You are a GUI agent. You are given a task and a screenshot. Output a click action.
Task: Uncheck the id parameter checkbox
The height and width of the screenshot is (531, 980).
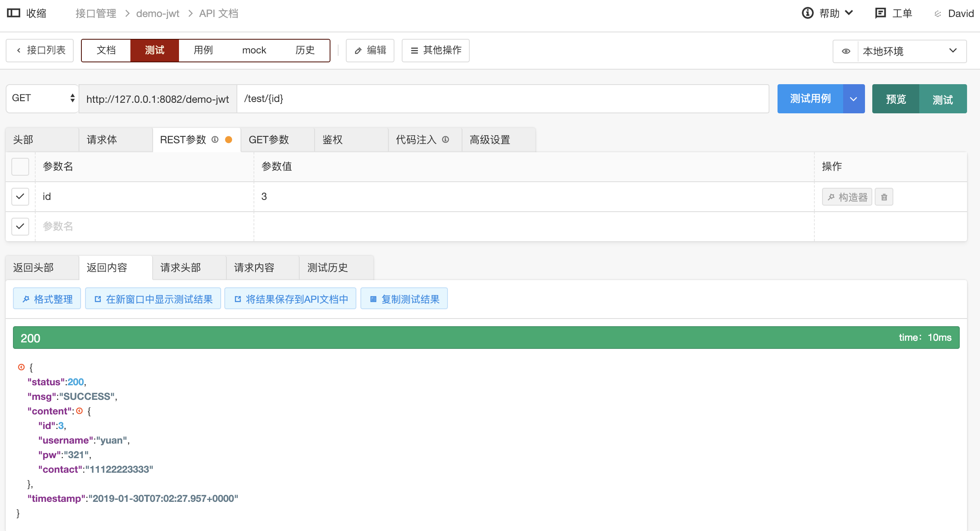[x=20, y=196]
